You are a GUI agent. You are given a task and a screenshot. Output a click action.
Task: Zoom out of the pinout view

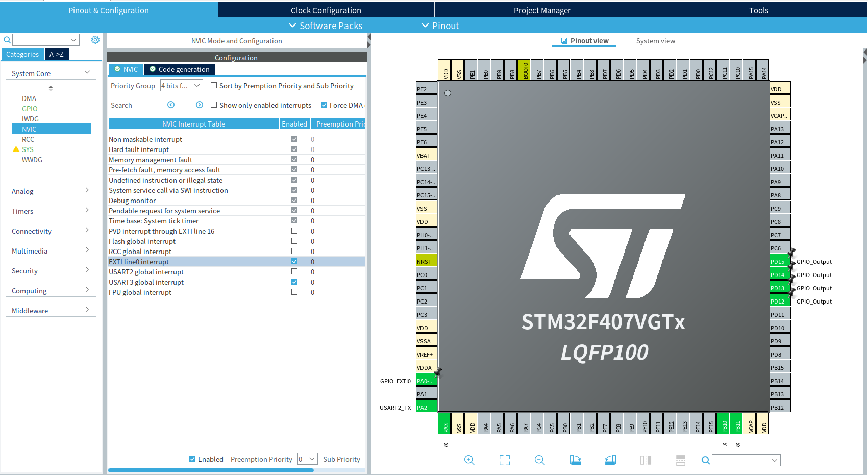[540, 460]
